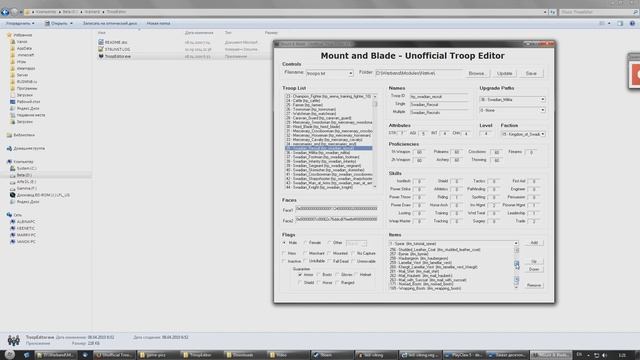The width and height of the screenshot is (640, 360).
Task: Click the BD-ROM drive icon in sidebar
Action: pyautogui.click(x=13, y=195)
